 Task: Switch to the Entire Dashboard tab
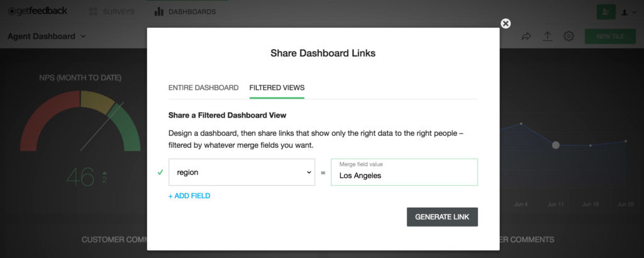203,87
